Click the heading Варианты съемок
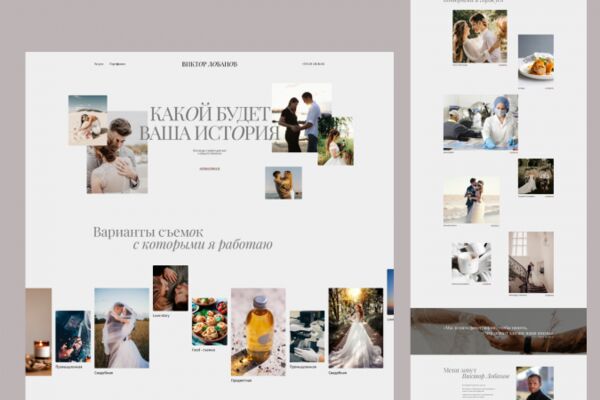 click(x=148, y=232)
